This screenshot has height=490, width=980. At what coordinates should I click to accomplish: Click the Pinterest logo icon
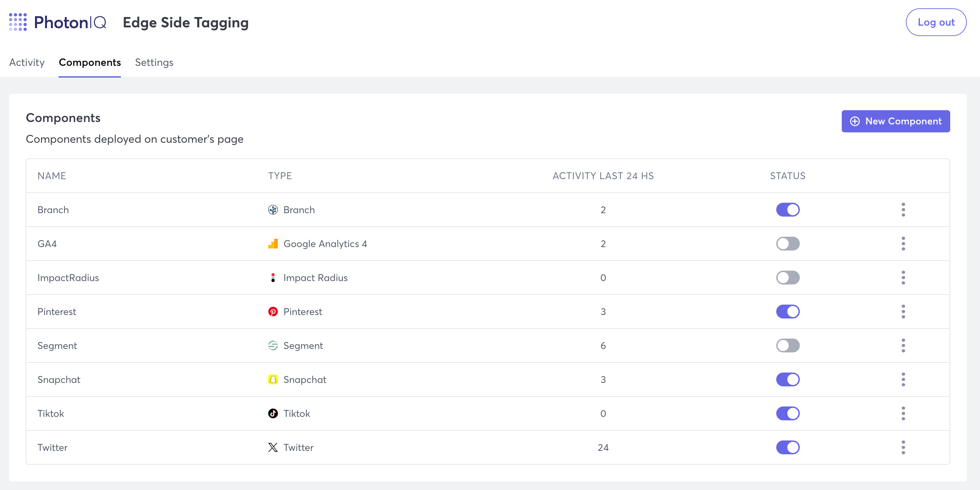(273, 311)
